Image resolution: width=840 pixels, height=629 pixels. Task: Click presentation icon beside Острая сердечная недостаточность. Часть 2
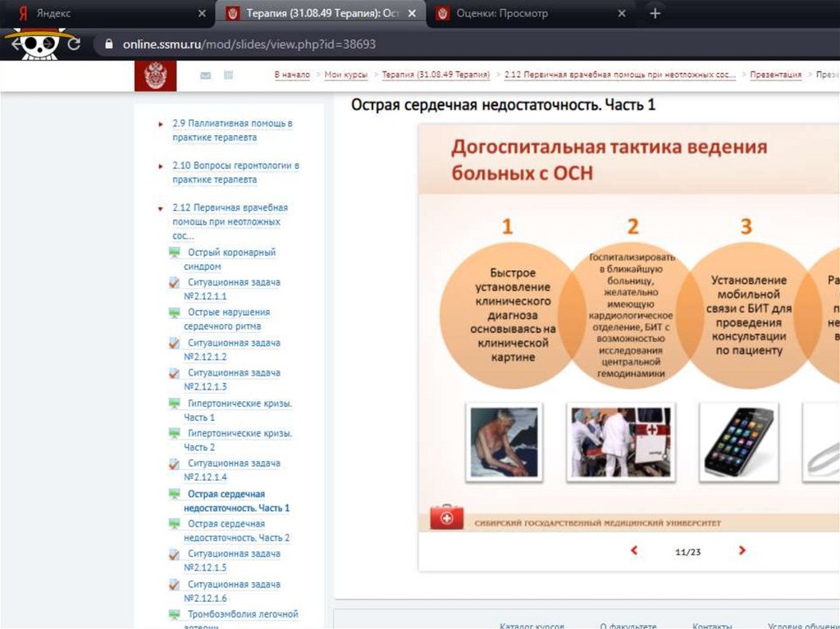pos(175,523)
